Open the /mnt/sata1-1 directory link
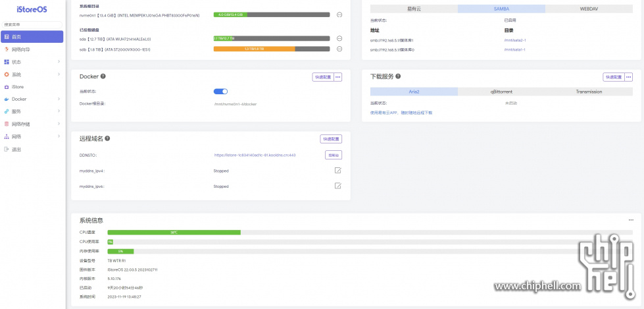This screenshot has height=309, width=644. (515, 49)
